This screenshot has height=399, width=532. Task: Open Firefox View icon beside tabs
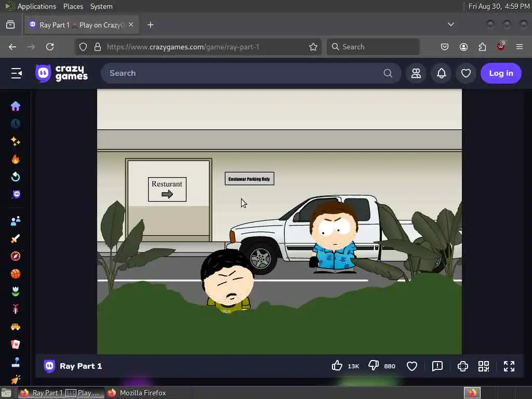(10, 24)
